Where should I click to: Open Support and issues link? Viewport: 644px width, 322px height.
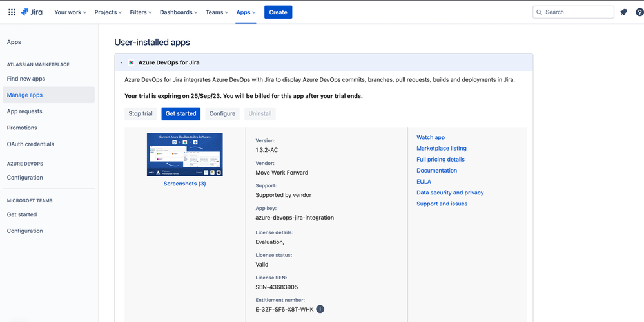coord(442,204)
